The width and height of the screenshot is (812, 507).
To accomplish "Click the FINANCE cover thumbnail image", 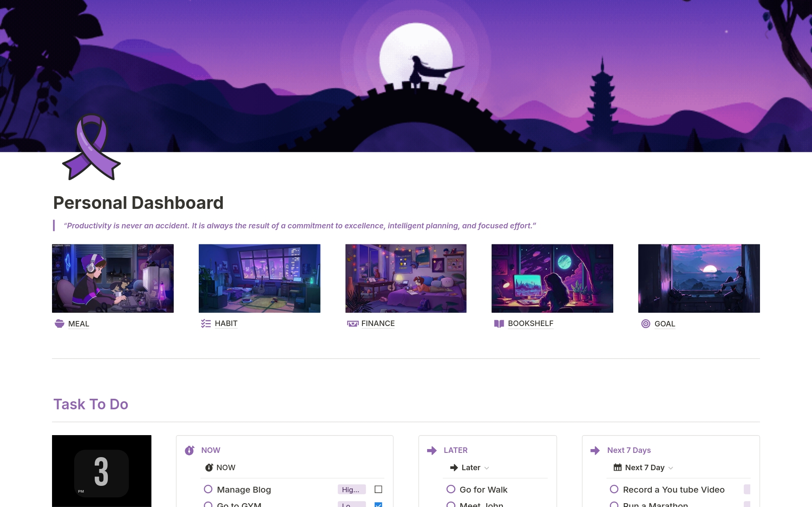I will (x=406, y=278).
